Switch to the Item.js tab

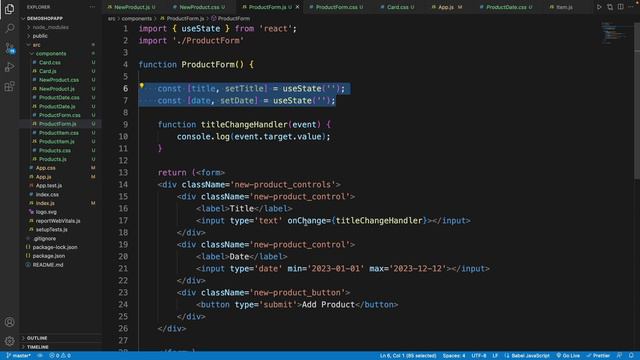[564, 7]
